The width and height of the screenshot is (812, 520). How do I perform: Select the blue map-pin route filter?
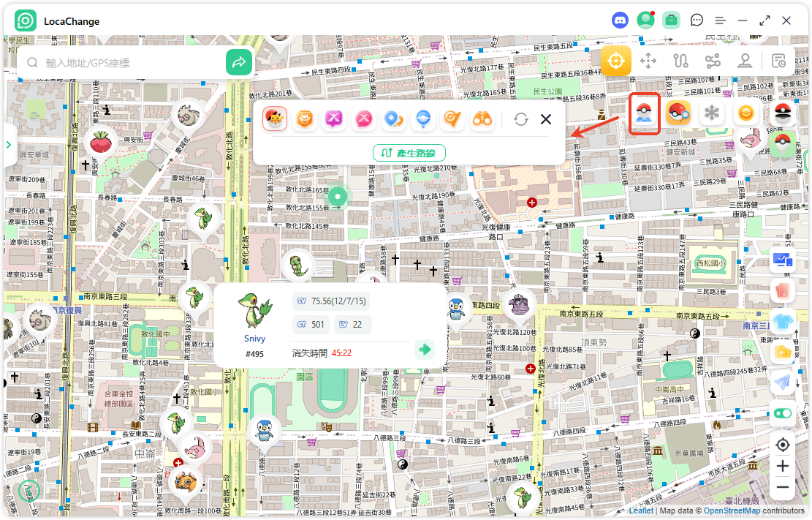(x=393, y=119)
